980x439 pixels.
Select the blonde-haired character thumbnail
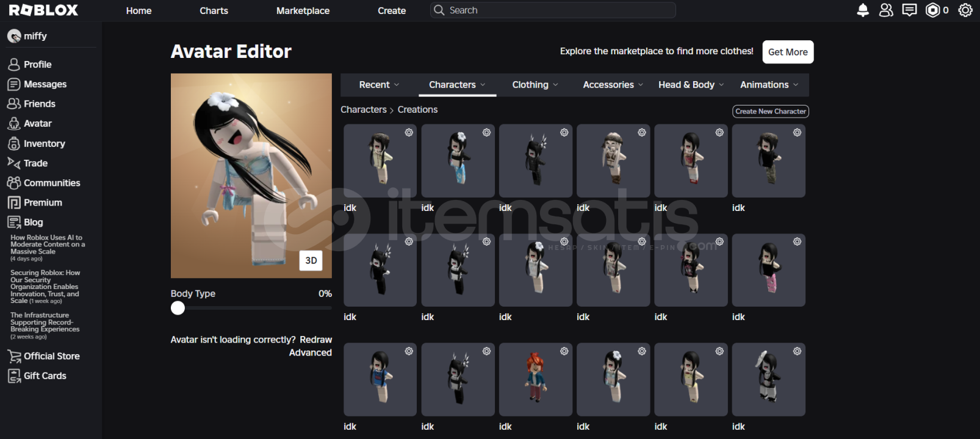click(613, 160)
